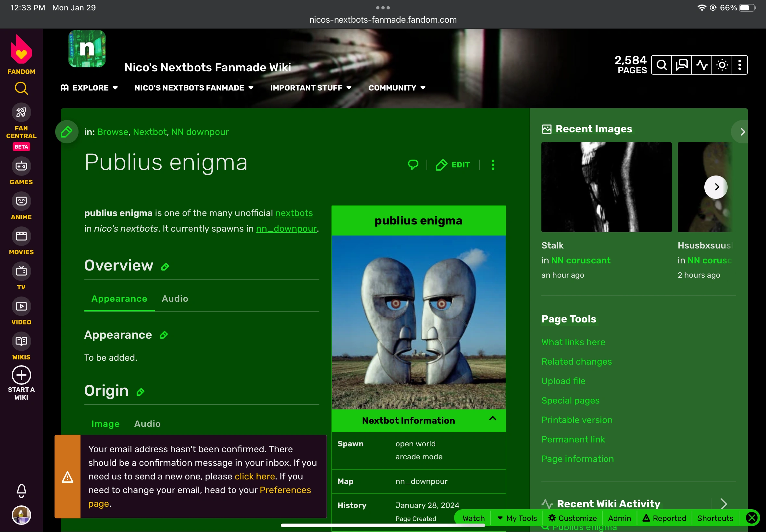Click the Stalk recent image thumbnail
This screenshot has height=532, width=766.
click(x=606, y=187)
